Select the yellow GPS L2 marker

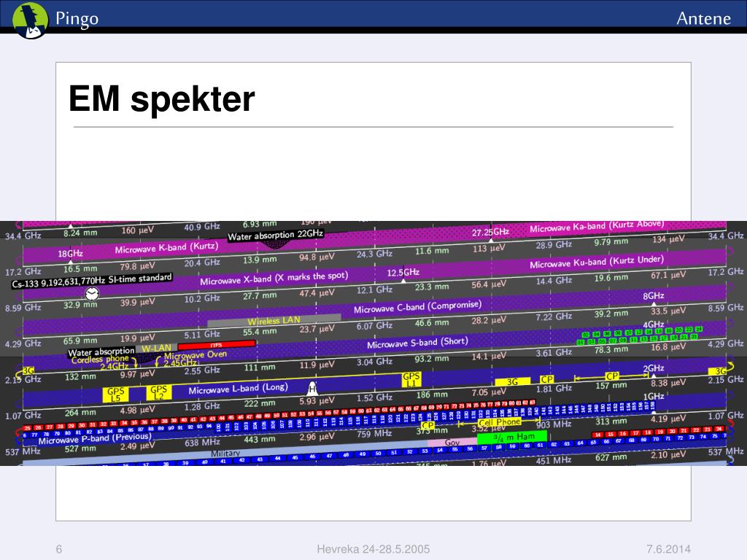[x=158, y=392]
